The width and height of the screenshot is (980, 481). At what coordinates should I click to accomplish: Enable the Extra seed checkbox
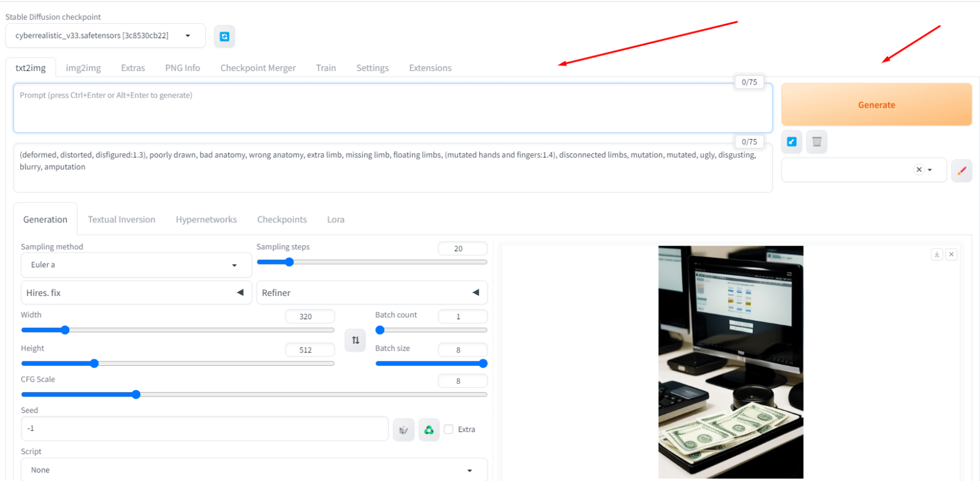coord(449,430)
